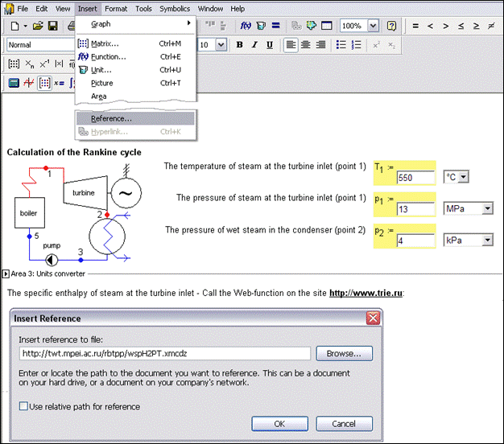Toggle the Matrix toolbar button in Math bar
Screen dimensions: 504x444
click(x=44, y=83)
